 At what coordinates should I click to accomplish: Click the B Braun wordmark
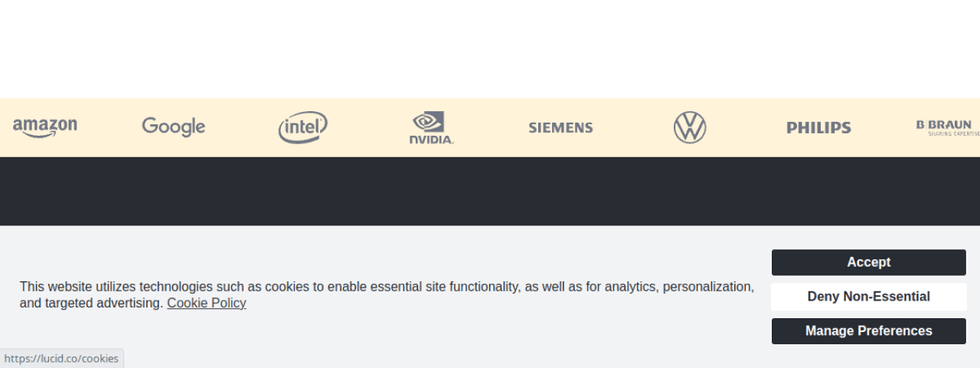pyautogui.click(x=944, y=124)
